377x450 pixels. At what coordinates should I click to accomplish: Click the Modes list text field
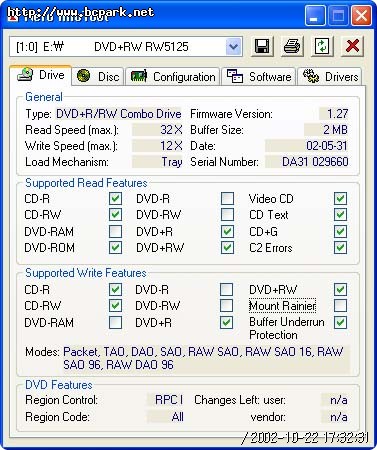(x=206, y=358)
